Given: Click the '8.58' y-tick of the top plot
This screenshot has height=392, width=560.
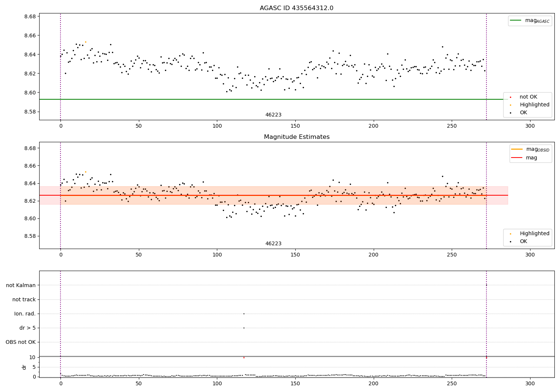Looking at the screenshot, I should click(30, 112).
